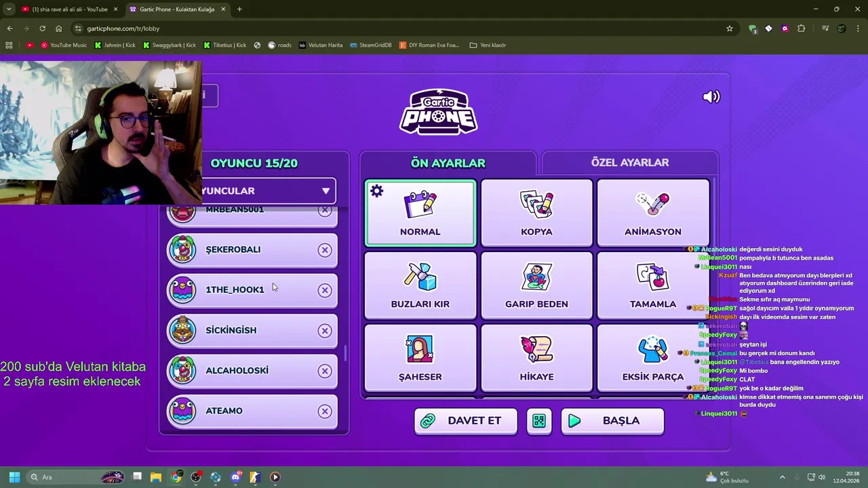Open the DIY Roman Eva Foa... bookmark

point(429,45)
